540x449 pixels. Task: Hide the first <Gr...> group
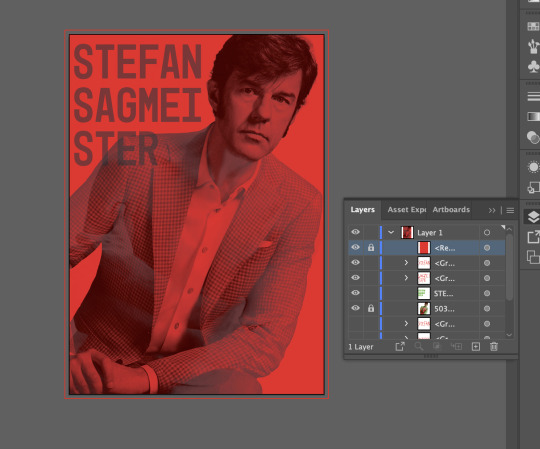[355, 262]
